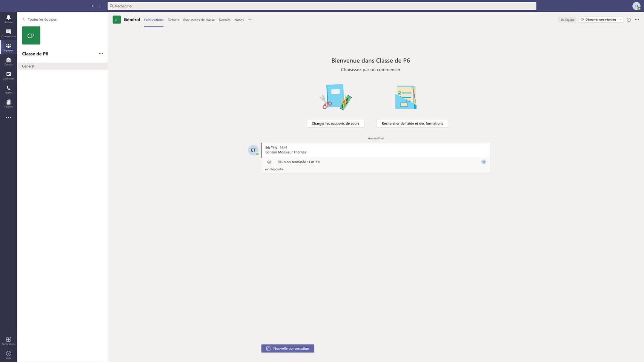Show more apps ellipsis in sidebar
Viewport: 644px width, 362px height.
pos(8,118)
